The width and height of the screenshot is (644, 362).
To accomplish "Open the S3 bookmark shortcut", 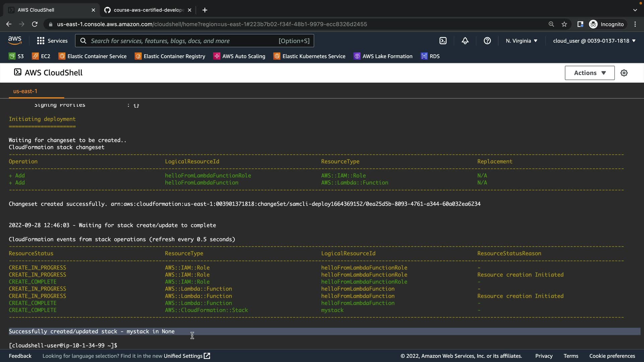I will coord(16,56).
